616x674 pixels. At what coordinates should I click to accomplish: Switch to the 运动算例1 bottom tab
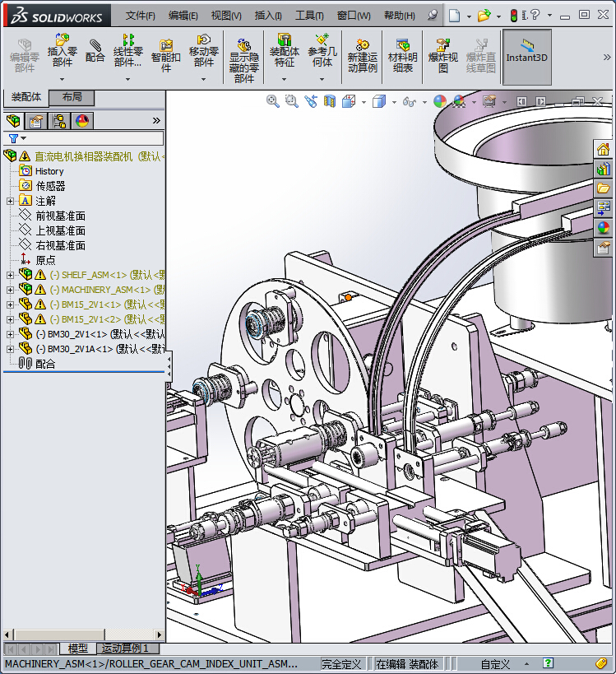pos(125,649)
